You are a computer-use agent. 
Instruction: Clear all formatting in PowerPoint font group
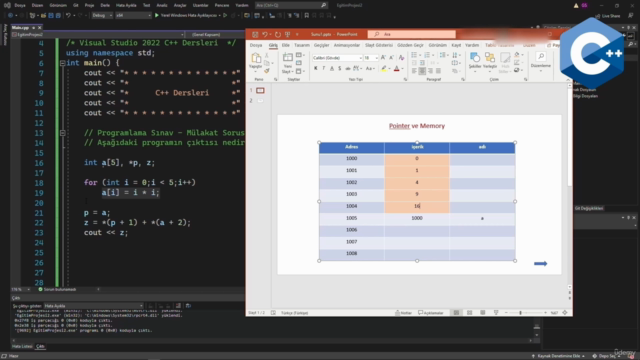pos(401,58)
